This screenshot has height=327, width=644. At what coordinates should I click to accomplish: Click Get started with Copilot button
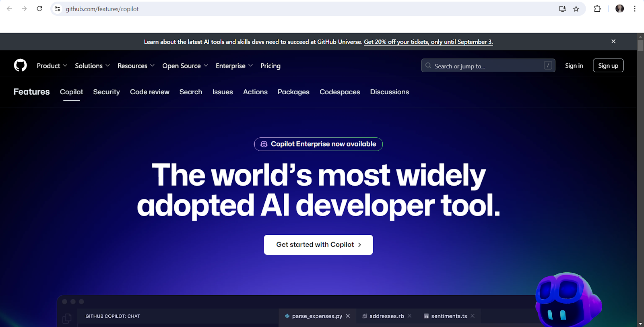[x=318, y=245]
